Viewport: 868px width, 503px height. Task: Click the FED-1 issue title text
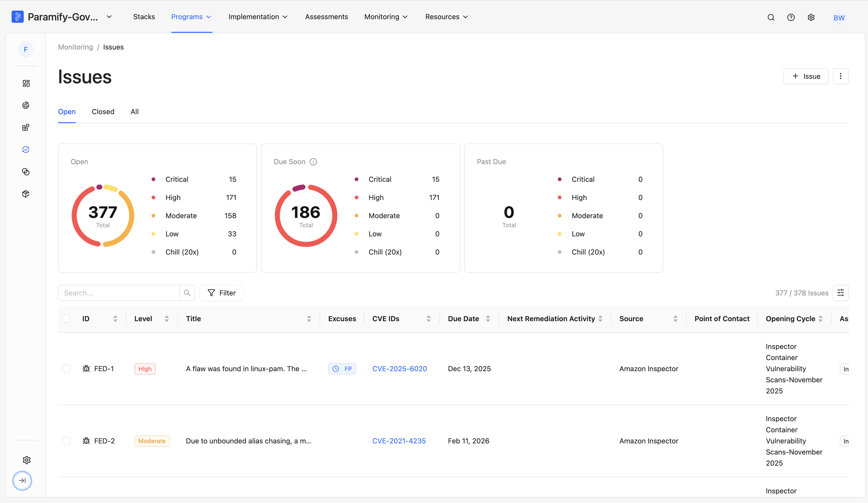pyautogui.click(x=246, y=369)
